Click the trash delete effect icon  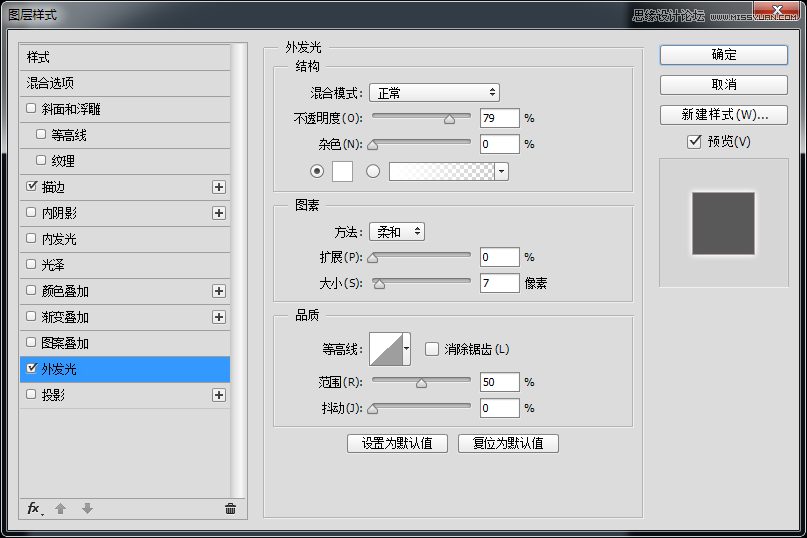[x=231, y=509]
